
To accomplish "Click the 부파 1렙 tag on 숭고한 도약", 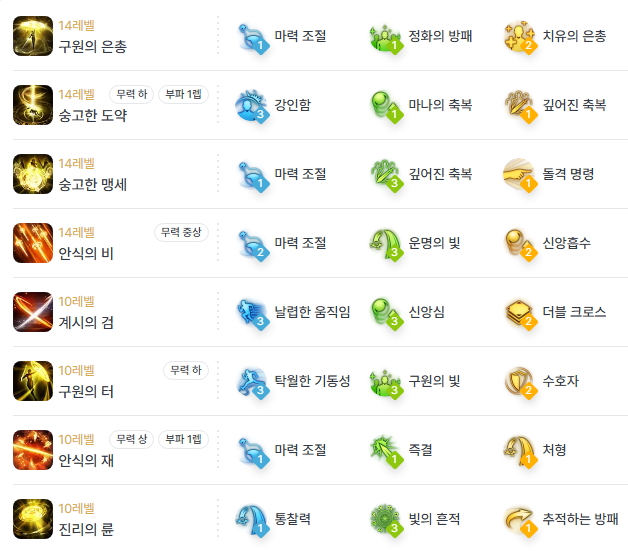I will point(183,95).
